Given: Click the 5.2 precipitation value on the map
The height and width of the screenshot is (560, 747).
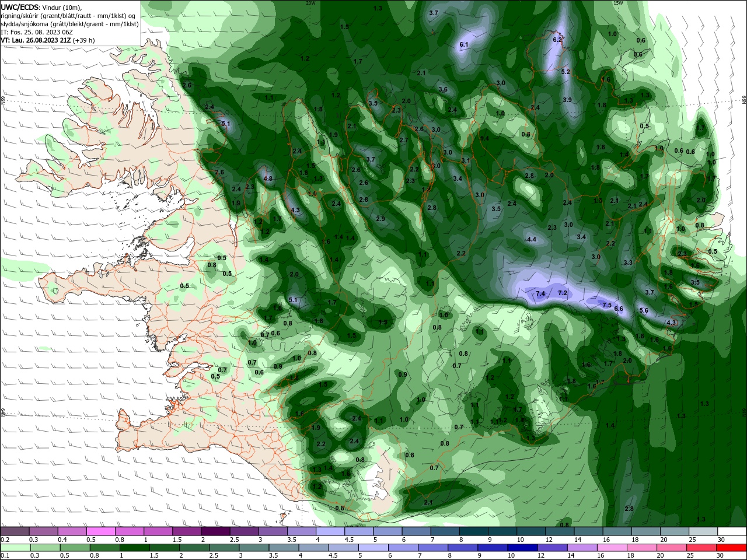Looking at the screenshot, I should (565, 72).
